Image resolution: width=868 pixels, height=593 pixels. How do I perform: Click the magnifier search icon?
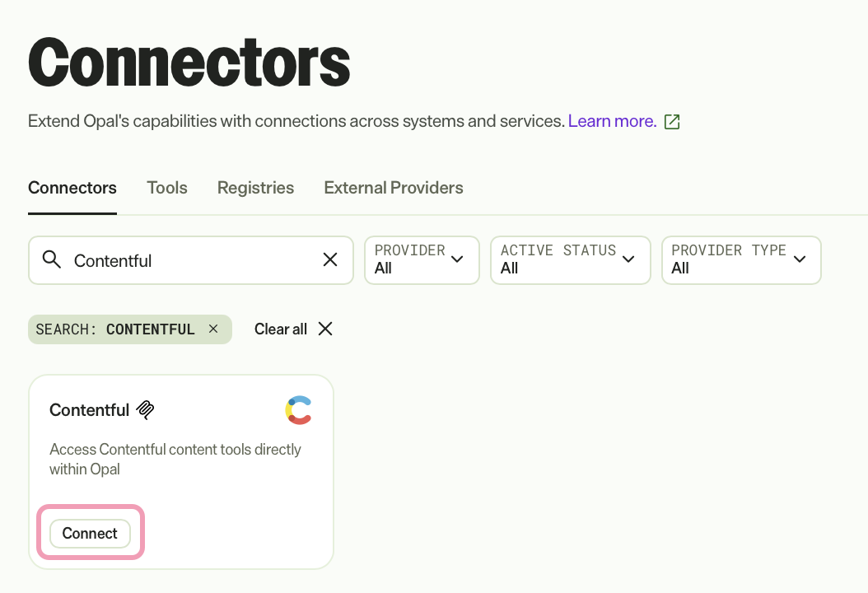tap(52, 259)
